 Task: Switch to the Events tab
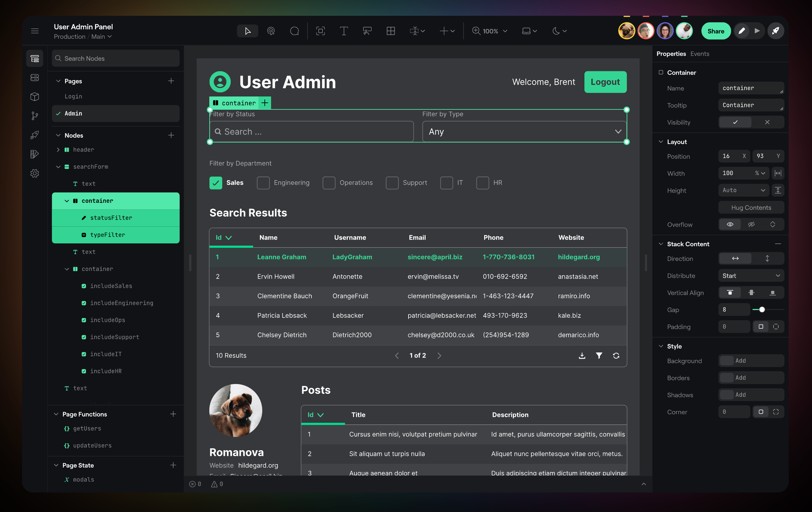tap(700, 54)
